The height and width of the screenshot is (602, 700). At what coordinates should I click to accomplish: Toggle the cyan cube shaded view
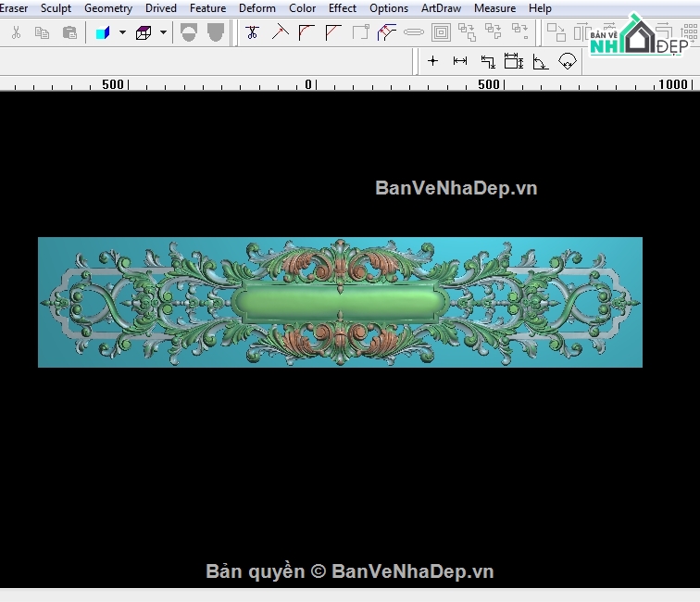103,33
